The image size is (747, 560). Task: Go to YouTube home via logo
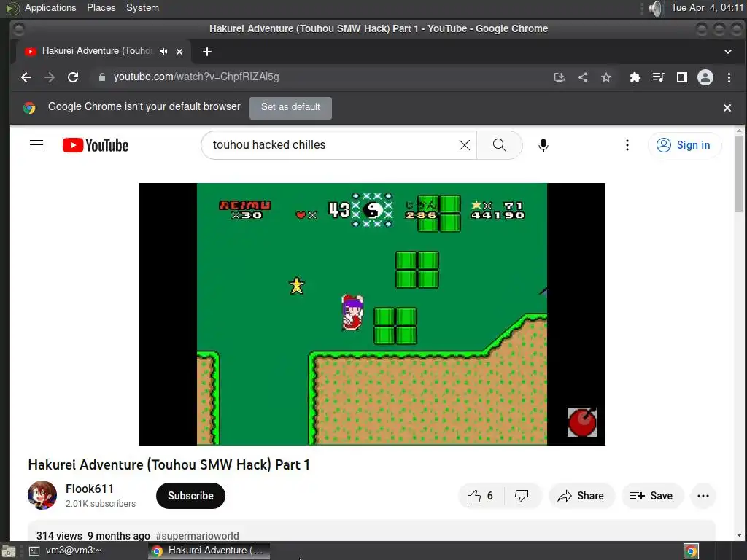point(96,145)
